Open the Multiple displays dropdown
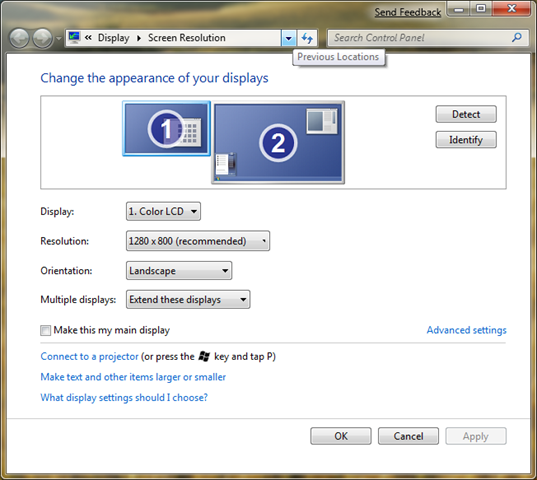The image size is (537, 480). (188, 300)
